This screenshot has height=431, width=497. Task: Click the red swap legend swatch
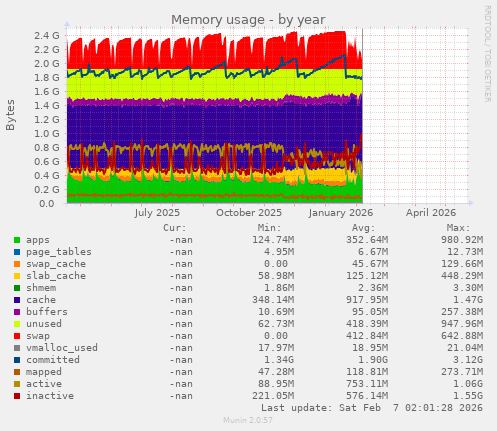point(17,336)
